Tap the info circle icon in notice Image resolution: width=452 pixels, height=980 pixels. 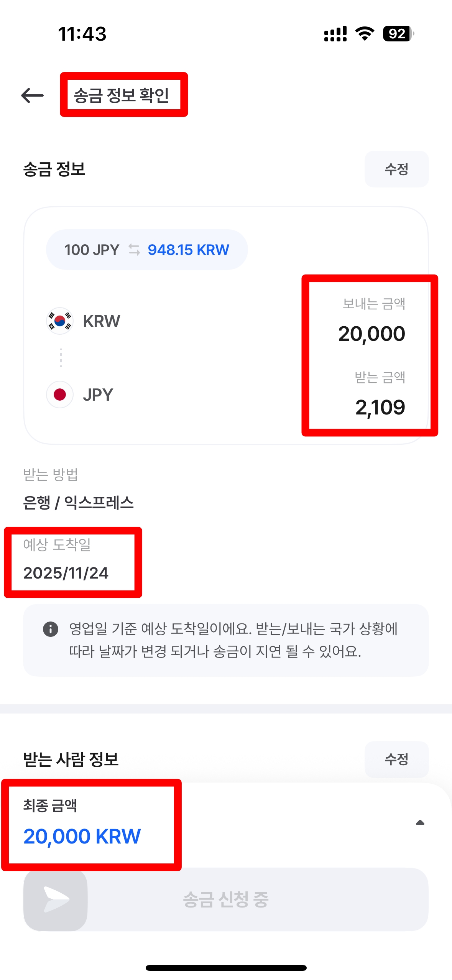click(x=51, y=629)
